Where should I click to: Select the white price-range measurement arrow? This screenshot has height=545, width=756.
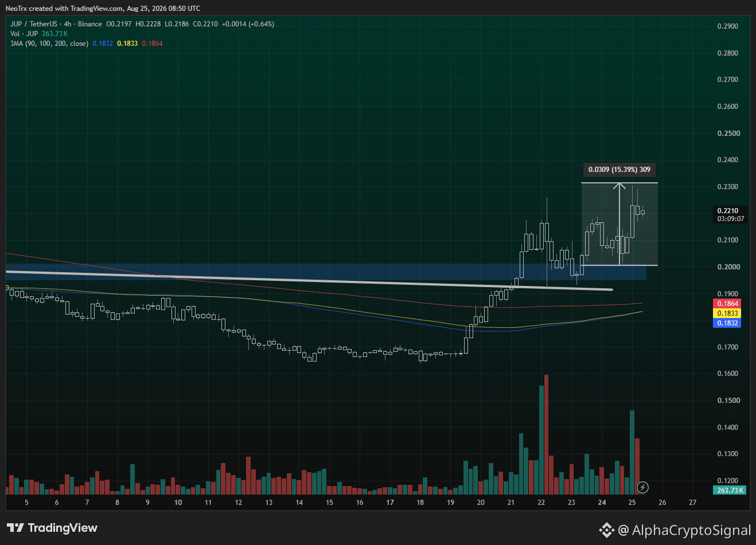[619, 224]
